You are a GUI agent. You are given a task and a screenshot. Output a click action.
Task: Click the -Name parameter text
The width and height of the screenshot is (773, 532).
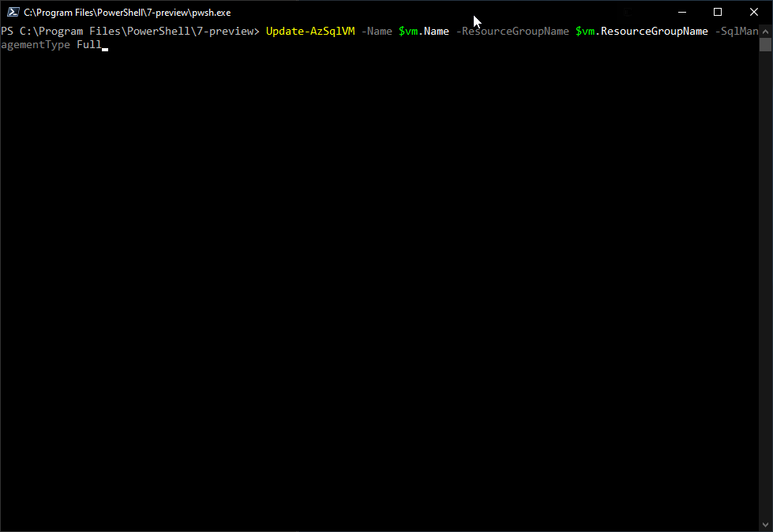377,31
